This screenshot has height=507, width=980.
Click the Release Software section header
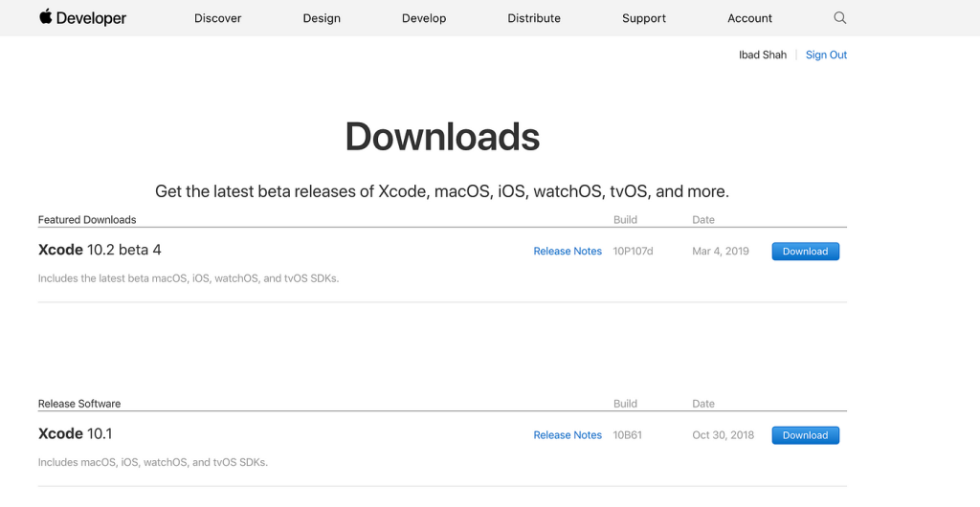pyautogui.click(x=79, y=404)
